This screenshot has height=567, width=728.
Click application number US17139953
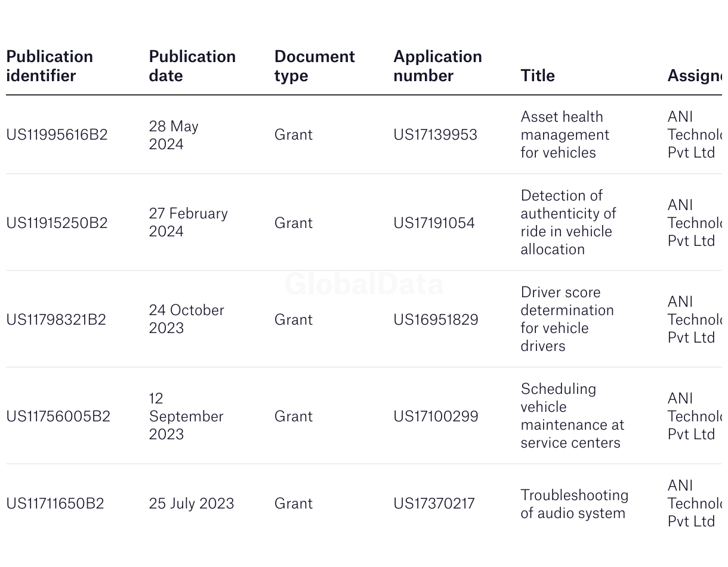click(x=435, y=135)
